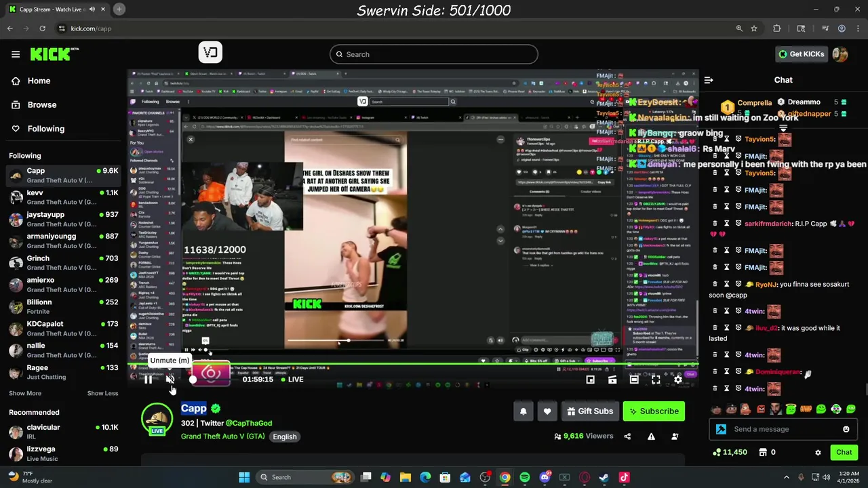Go to Home in the sidebar
This screenshot has width=868, height=488.
click(39, 81)
